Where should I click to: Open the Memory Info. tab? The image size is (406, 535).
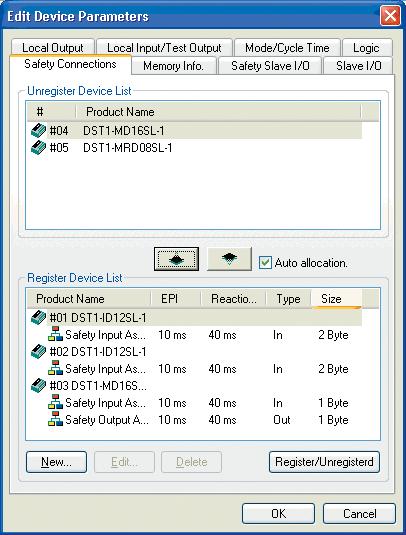click(173, 66)
